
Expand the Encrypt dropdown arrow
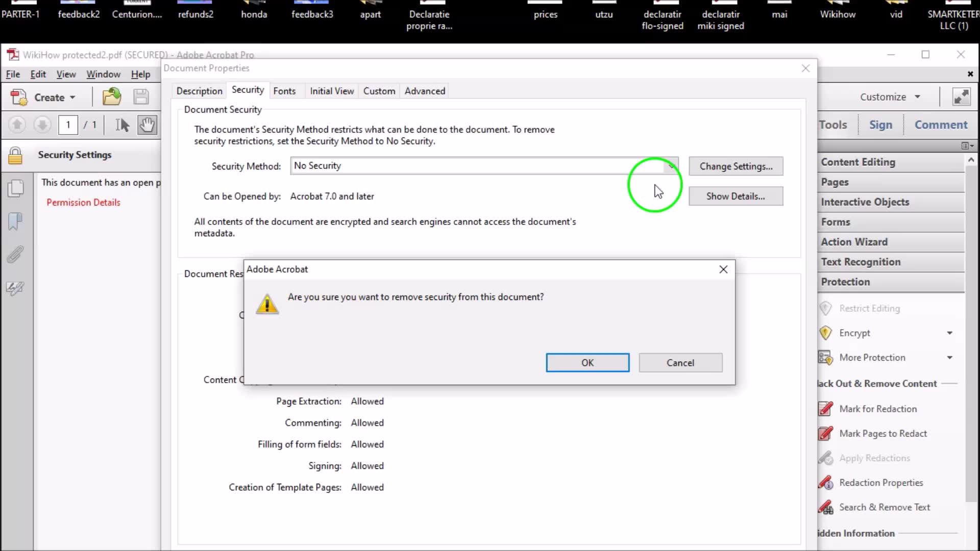949,333
